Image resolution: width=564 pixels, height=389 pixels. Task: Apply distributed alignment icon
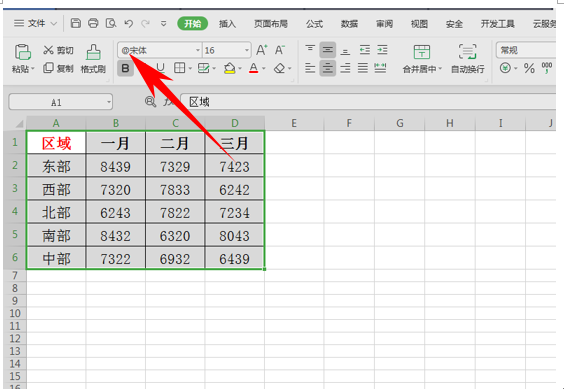tap(380, 68)
